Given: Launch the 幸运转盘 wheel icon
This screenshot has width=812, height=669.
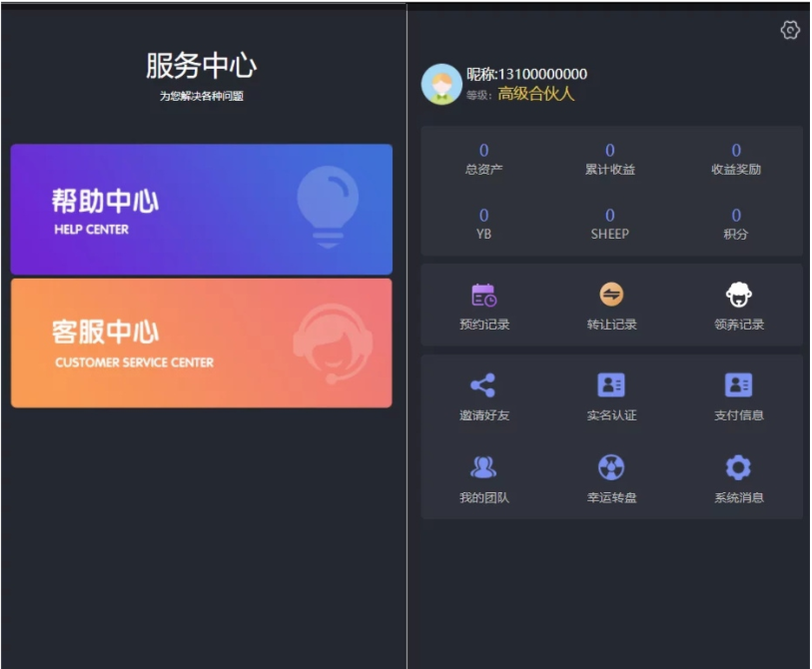Looking at the screenshot, I should click(x=611, y=467).
